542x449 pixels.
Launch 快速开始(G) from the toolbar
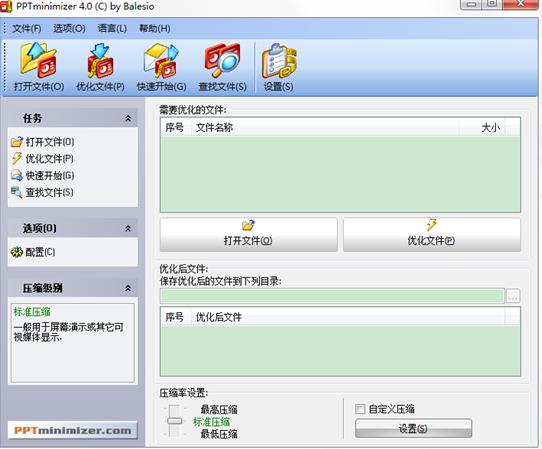click(161, 67)
